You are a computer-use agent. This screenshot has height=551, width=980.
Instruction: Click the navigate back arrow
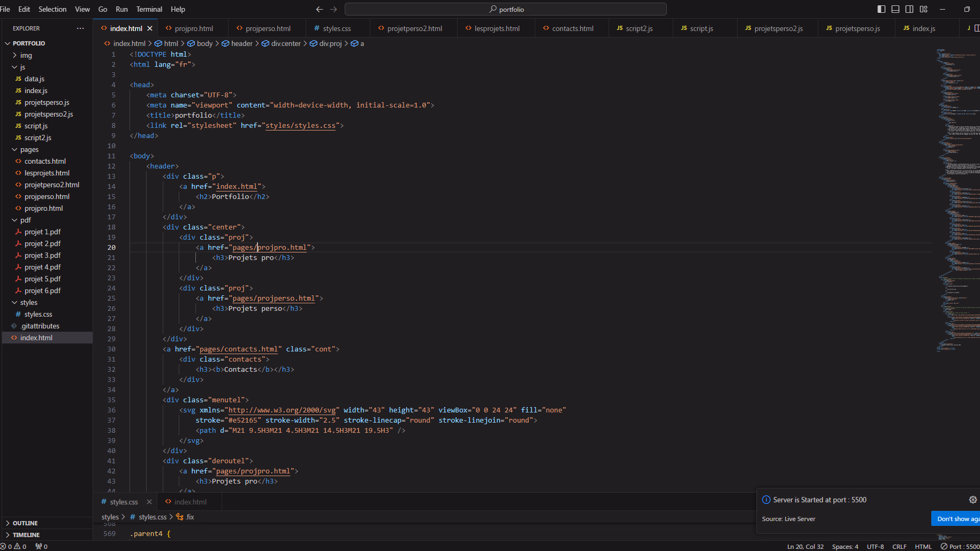[320, 9]
